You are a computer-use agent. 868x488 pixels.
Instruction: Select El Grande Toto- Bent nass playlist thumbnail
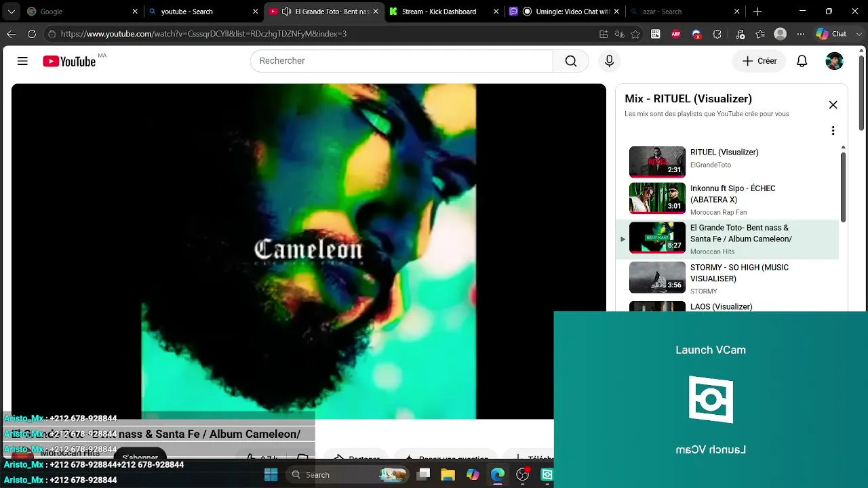tap(657, 238)
